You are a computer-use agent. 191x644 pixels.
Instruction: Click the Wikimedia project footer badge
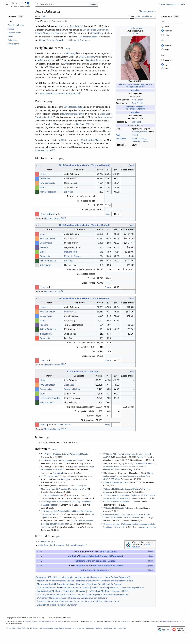(164, 629)
